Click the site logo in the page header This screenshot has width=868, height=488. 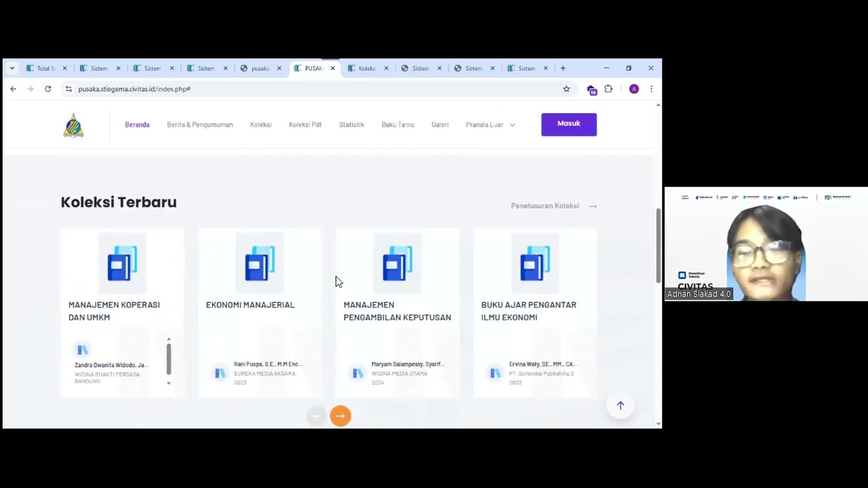coord(73,125)
